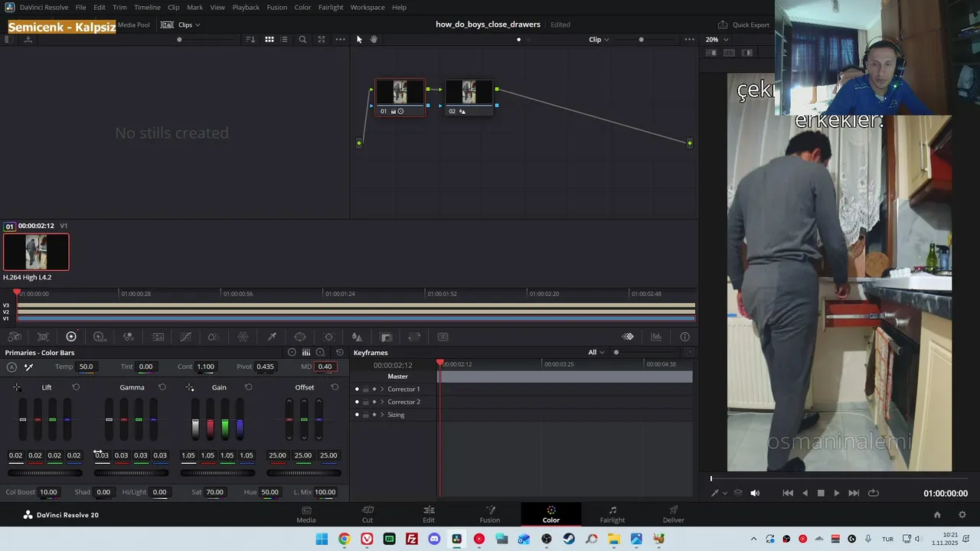The height and width of the screenshot is (551, 980).
Task: Mute viewer audio
Action: coord(755,494)
